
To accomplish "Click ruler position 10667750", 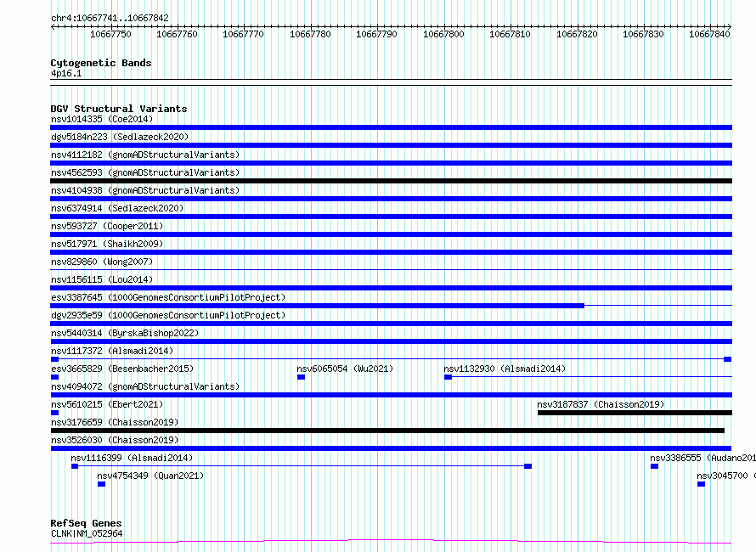I will point(110,34).
